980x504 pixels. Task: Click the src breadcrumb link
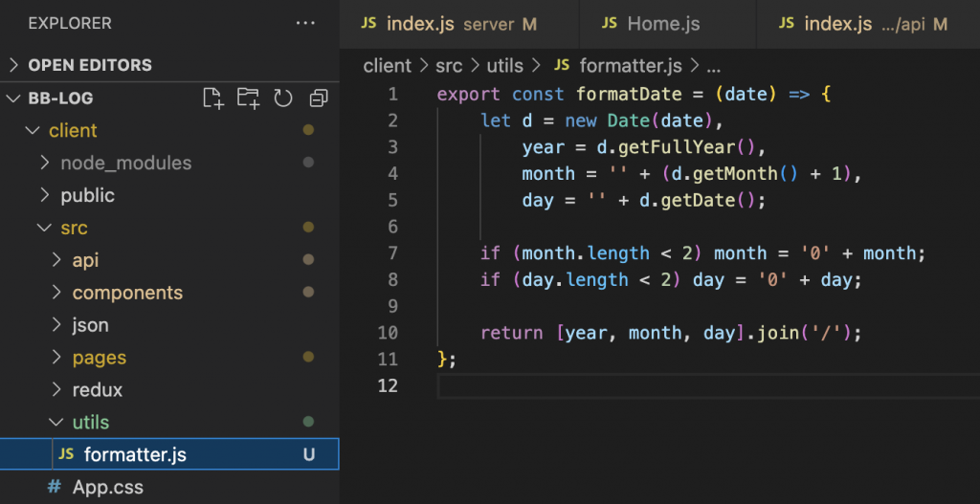click(450, 66)
